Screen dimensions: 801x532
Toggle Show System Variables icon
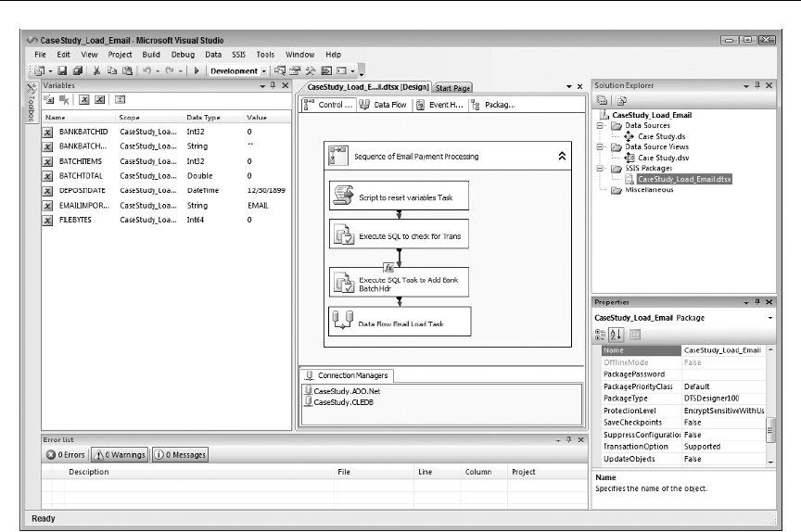pos(84,99)
